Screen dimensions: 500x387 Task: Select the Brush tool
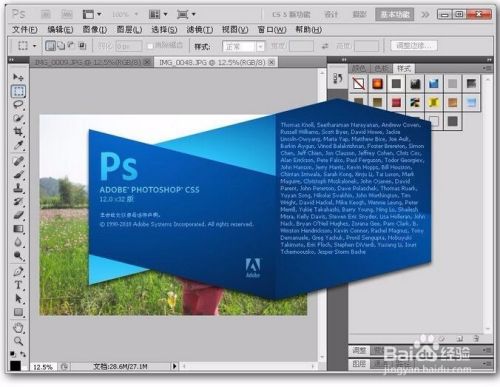coord(18,175)
